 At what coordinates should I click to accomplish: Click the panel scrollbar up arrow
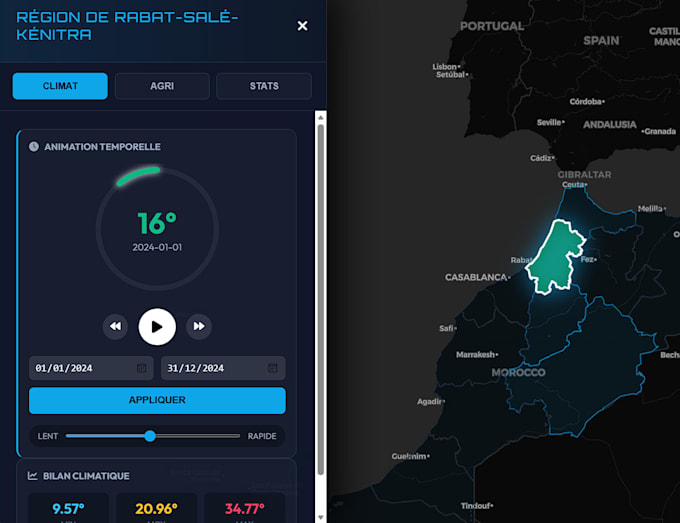(x=320, y=118)
